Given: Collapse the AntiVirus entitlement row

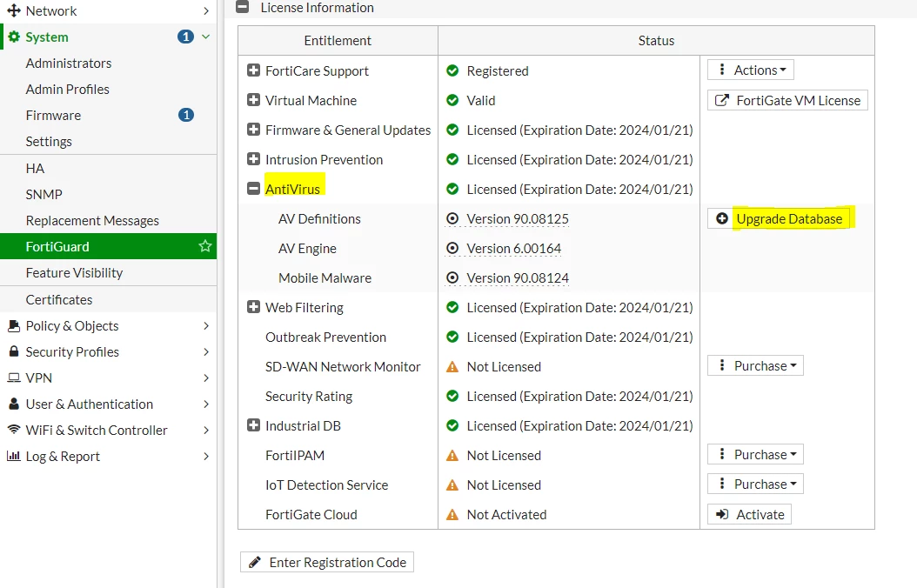Looking at the screenshot, I should tap(253, 189).
